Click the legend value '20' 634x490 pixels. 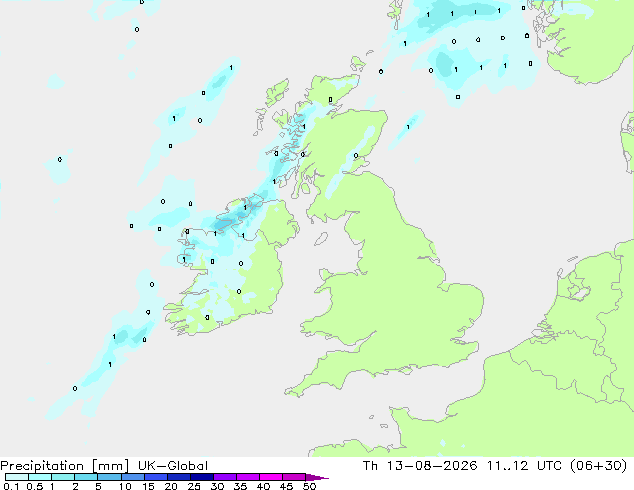[171, 486]
